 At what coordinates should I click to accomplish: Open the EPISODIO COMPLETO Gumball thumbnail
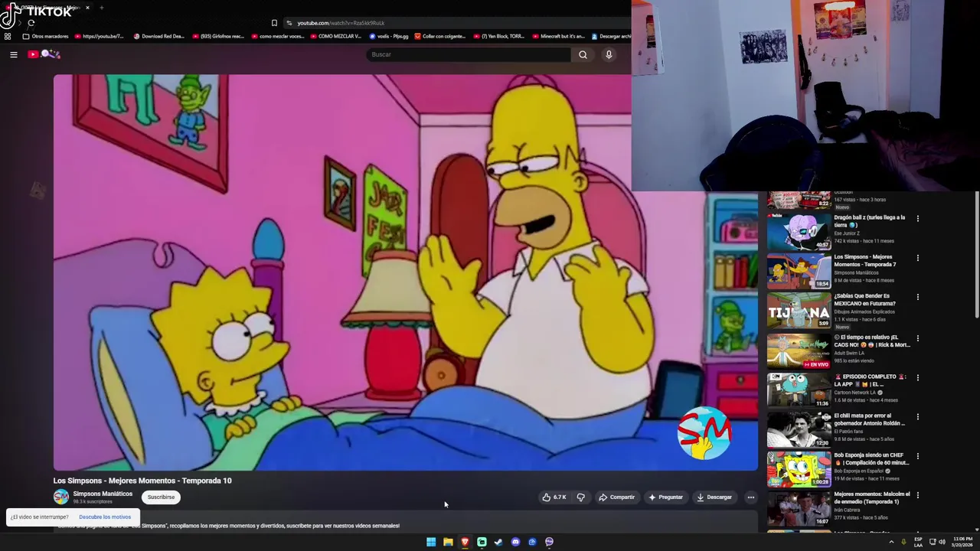click(799, 390)
